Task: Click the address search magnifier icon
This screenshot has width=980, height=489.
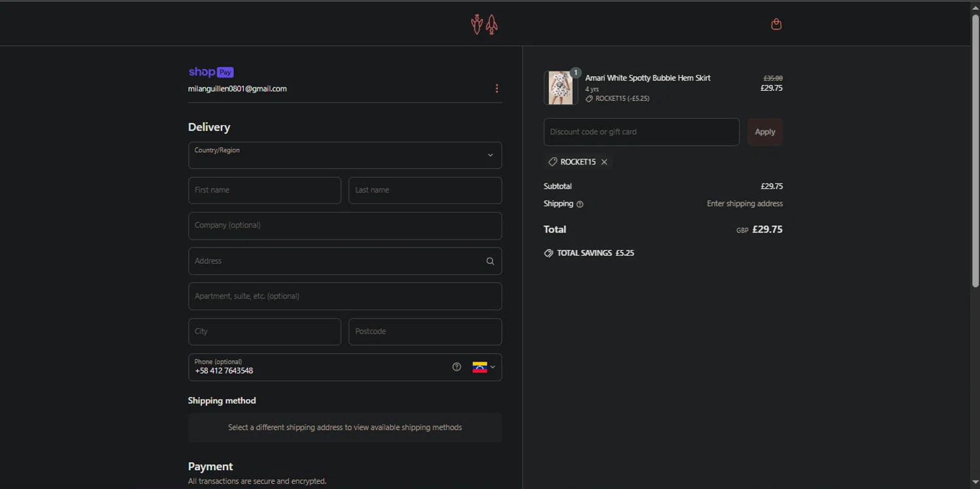Action: [x=490, y=261]
